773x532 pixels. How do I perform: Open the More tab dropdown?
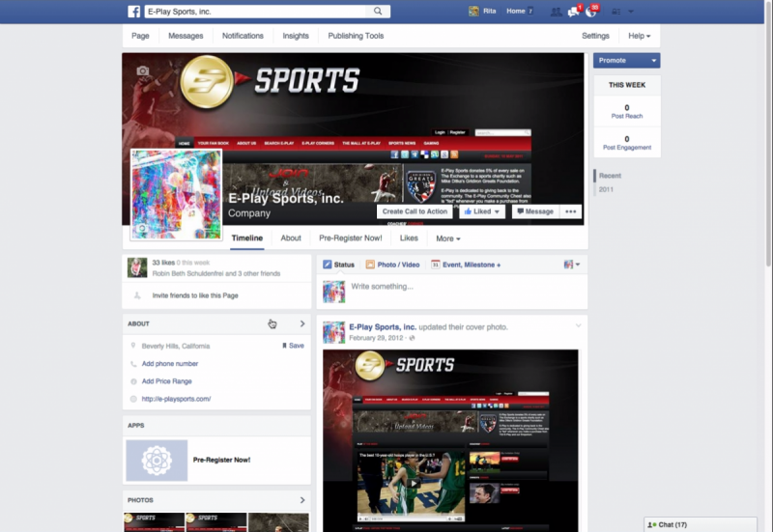[448, 238]
